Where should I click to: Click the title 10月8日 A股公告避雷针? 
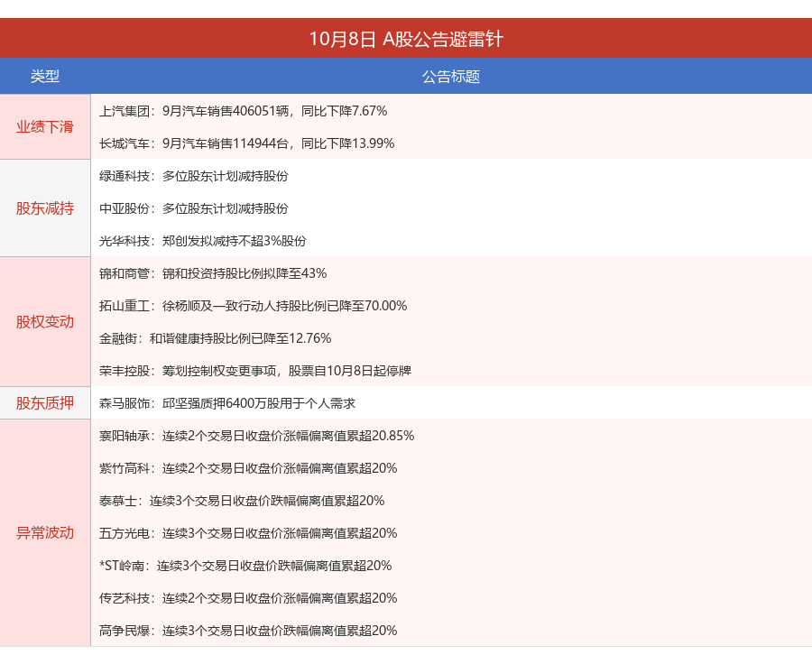406,39
